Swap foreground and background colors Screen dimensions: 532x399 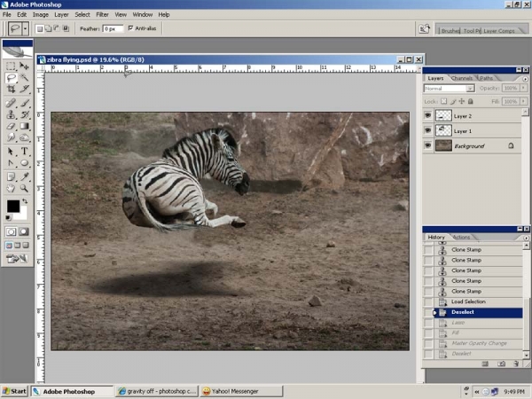25,201
